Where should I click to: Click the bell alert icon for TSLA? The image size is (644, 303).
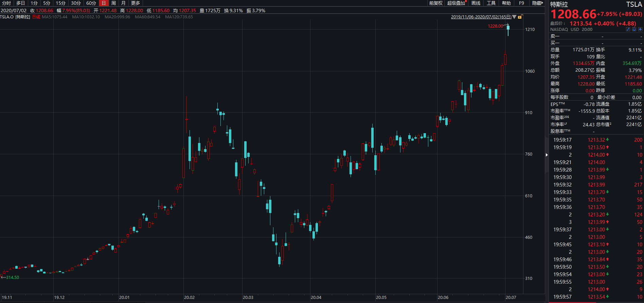click(634, 30)
